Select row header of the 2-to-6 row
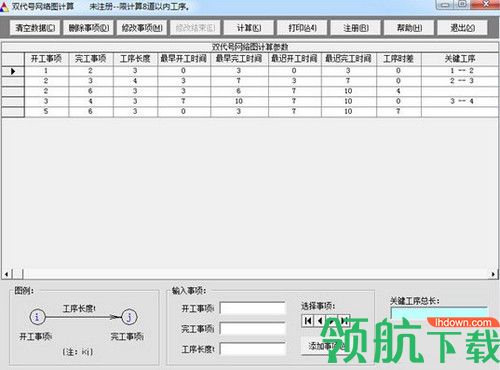The width and height of the screenshot is (500, 370). [x=13, y=91]
